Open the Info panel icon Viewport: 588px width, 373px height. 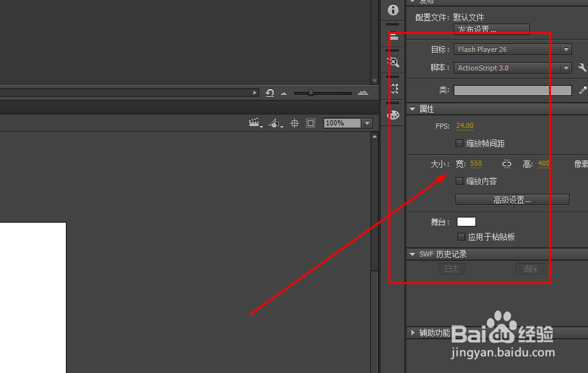pyautogui.click(x=393, y=10)
